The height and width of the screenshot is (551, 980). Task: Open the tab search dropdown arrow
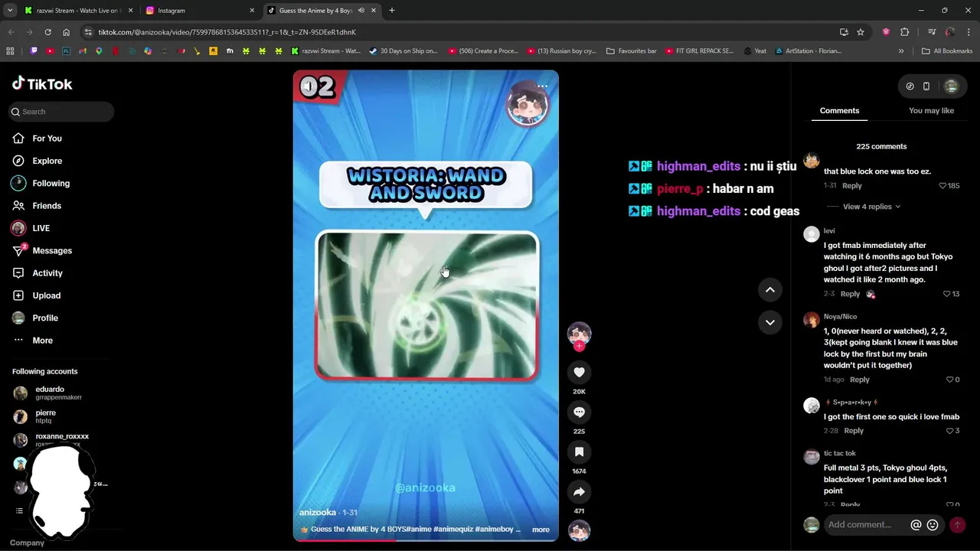[10, 11]
